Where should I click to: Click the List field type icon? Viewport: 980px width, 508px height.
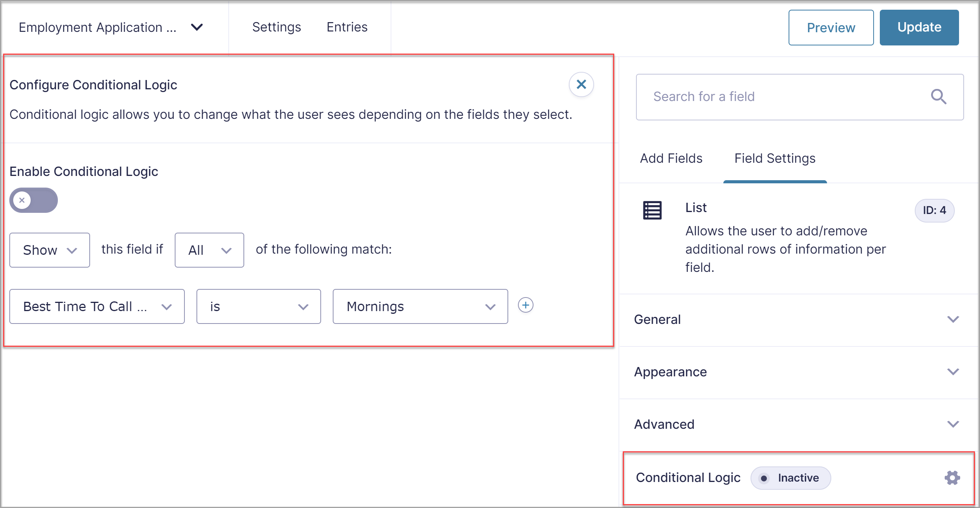point(652,210)
